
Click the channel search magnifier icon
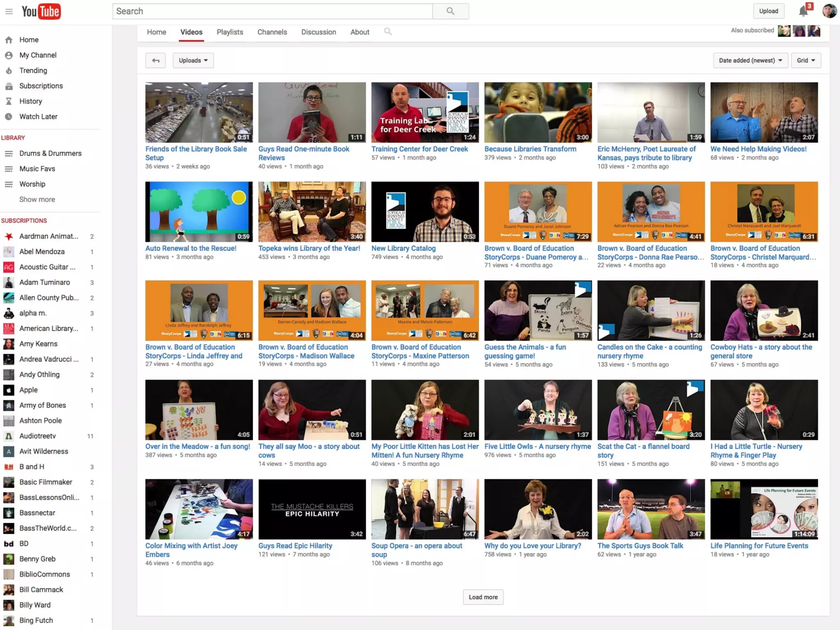click(388, 32)
